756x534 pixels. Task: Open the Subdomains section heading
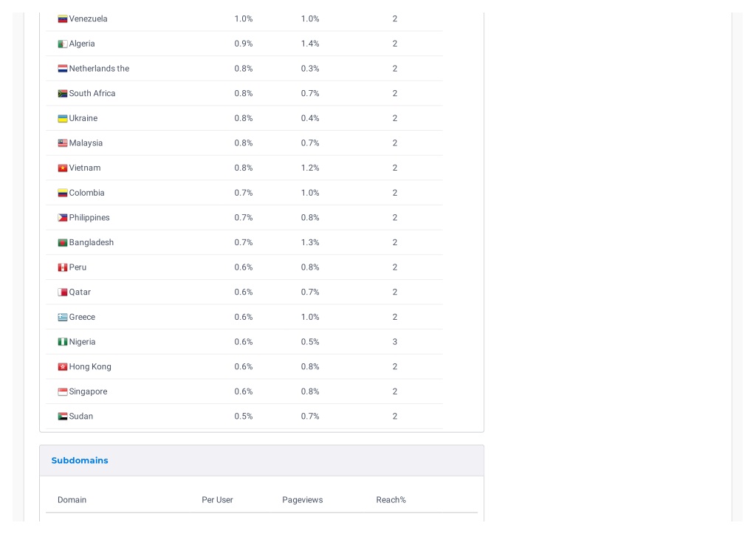click(x=80, y=461)
